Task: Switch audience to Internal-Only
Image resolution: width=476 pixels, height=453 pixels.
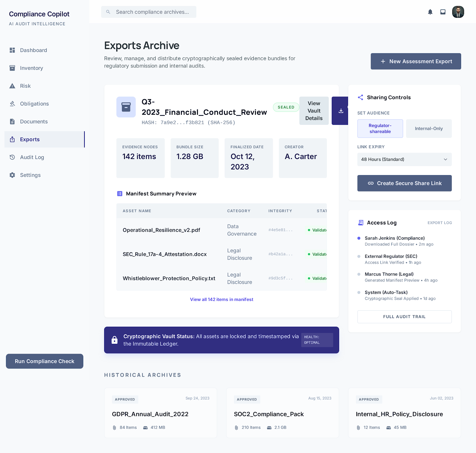Action: [x=429, y=128]
